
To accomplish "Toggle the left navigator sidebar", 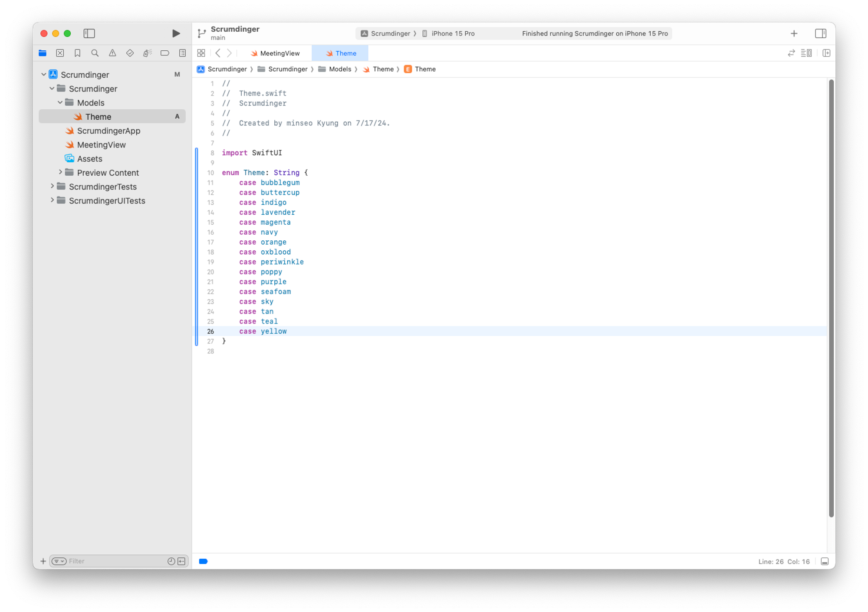I will click(89, 33).
